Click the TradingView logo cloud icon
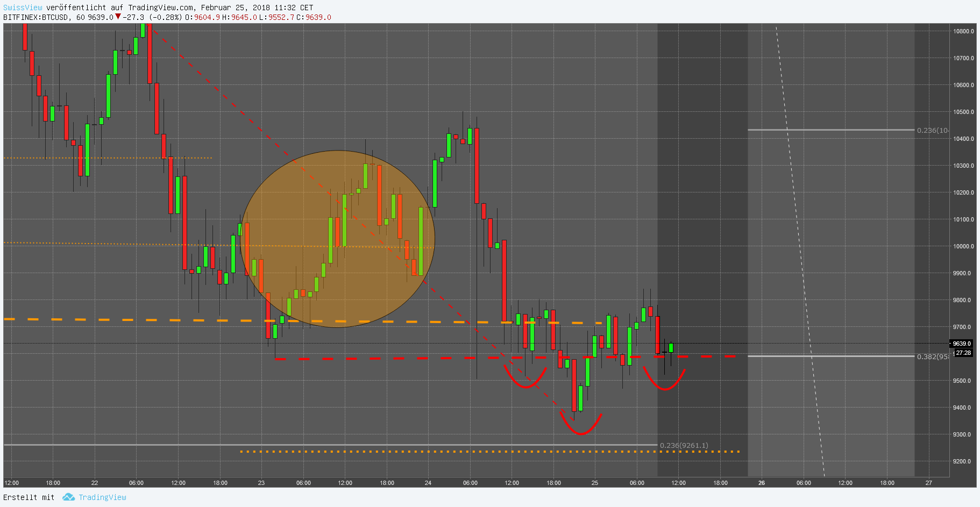Image resolution: width=980 pixels, height=507 pixels. tap(68, 497)
